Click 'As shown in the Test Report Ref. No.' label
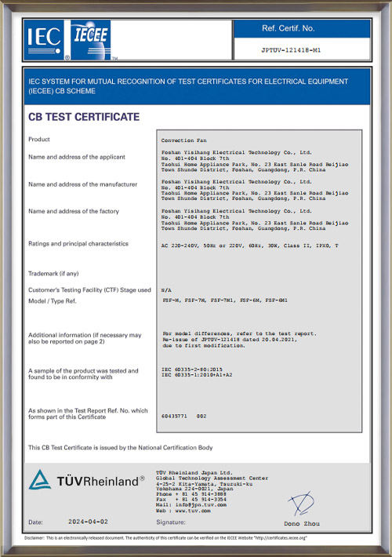Image resolution: width=392 pixels, height=557 pixels. pos(88,413)
